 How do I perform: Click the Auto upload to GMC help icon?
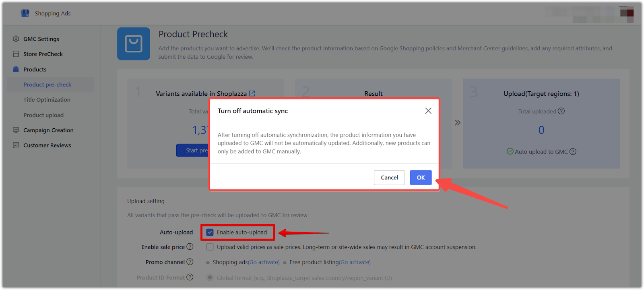[x=573, y=152]
